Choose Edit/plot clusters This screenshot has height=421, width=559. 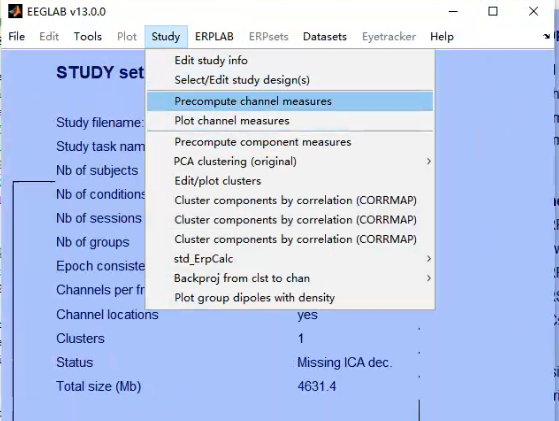[290, 181]
